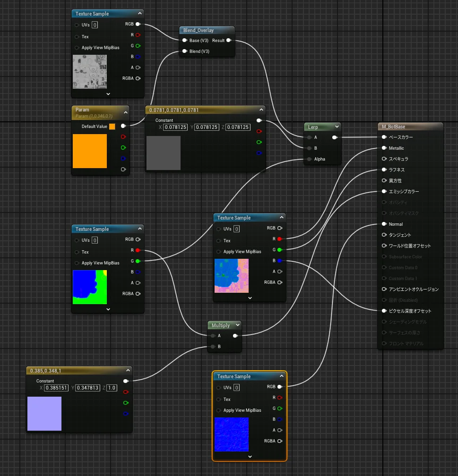Viewport: 458px width, 476px height.
Task: Click the ピクセル深度オフセット pin on M_BotBase
Action: 384,311
